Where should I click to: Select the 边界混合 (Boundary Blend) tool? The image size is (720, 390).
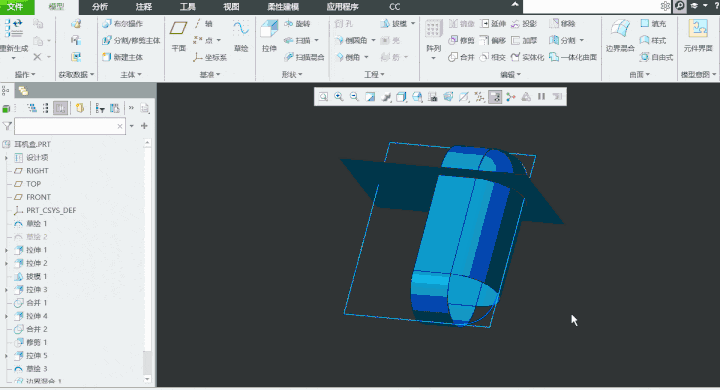[620, 35]
